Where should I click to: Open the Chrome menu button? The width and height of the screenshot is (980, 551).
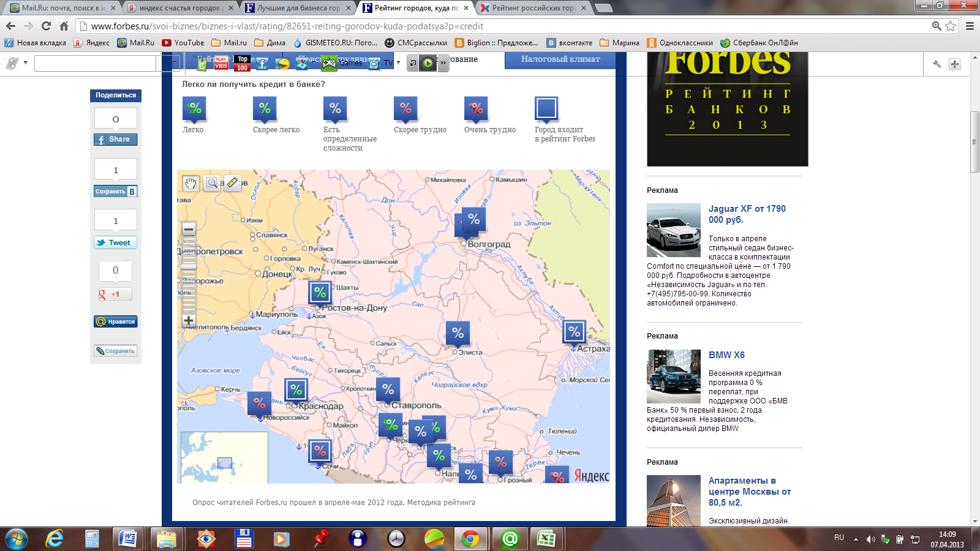point(970,26)
